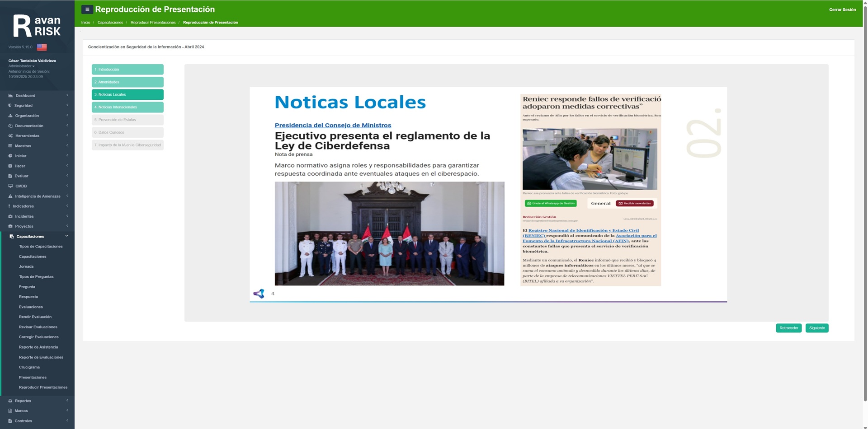Image resolution: width=868 pixels, height=429 pixels.
Task: Expand the Organización menu chevron
Action: tap(67, 115)
